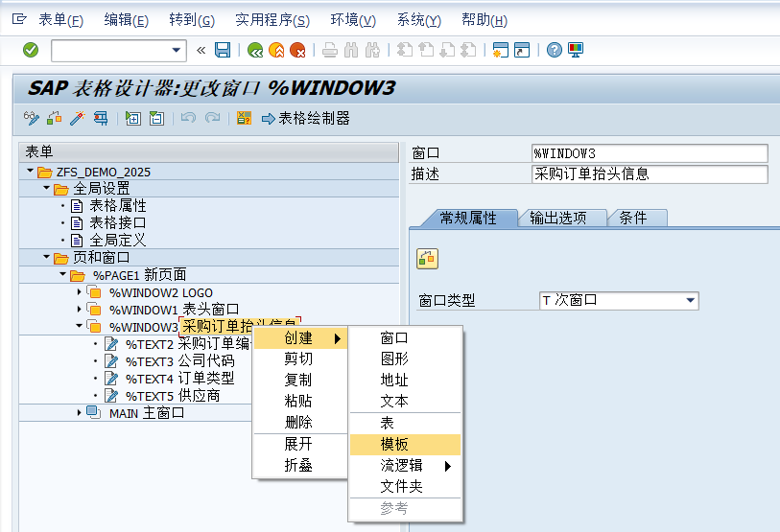The image size is (780, 532).
Task: Expand the %WINDOW2 LOGO node
Action: point(79,291)
